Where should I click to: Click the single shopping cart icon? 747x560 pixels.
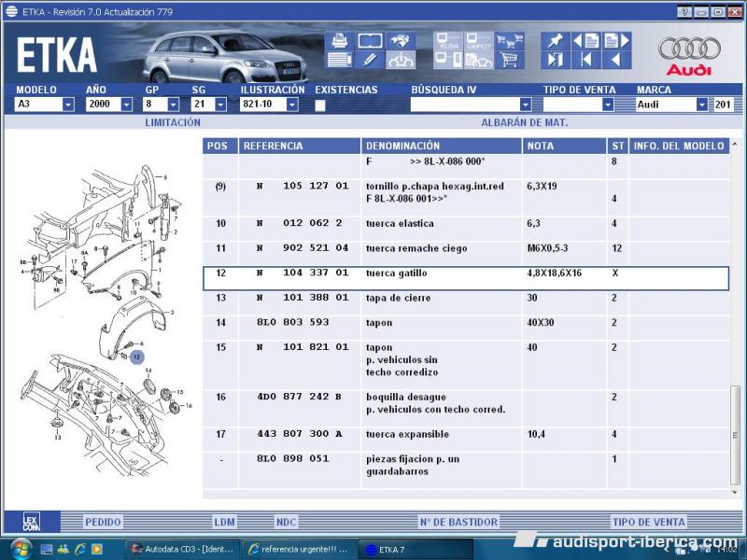(509, 60)
